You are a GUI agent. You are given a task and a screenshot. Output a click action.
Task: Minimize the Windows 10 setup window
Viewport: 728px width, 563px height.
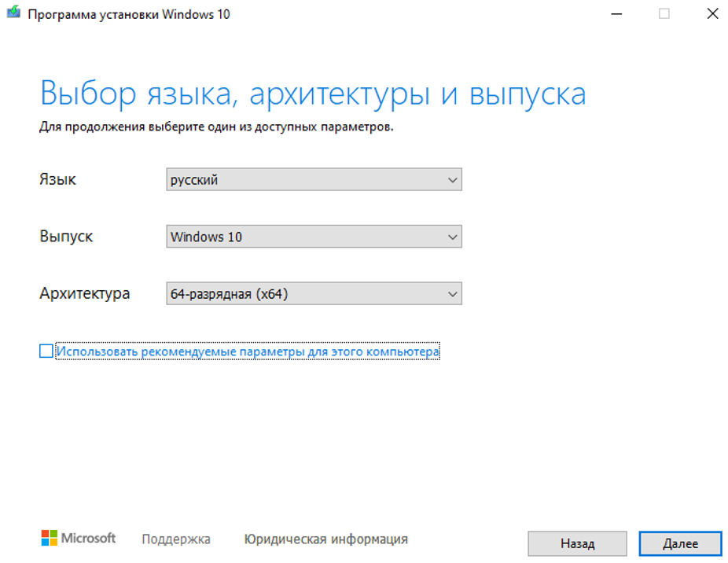point(616,14)
